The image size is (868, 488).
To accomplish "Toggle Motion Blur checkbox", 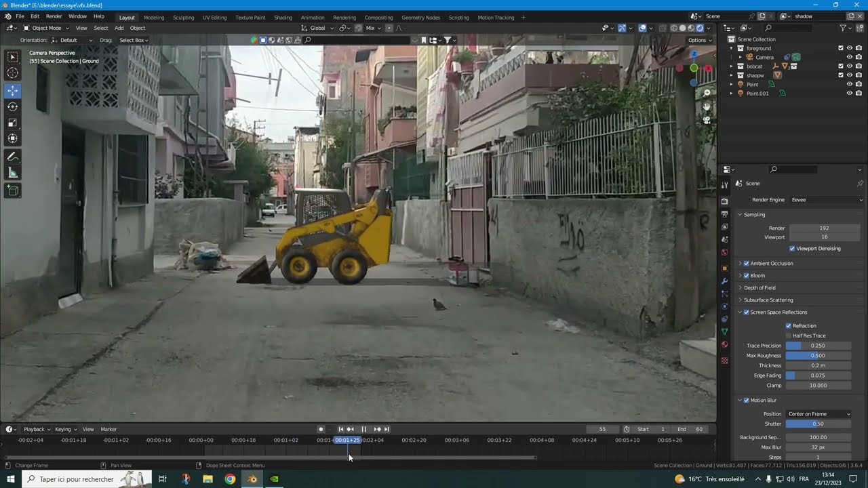I will (747, 401).
